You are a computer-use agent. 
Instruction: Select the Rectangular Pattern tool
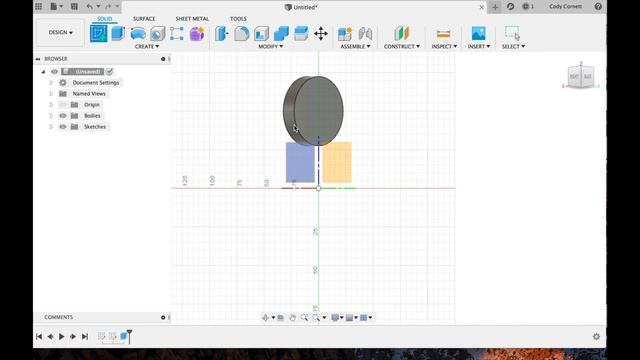point(177,33)
